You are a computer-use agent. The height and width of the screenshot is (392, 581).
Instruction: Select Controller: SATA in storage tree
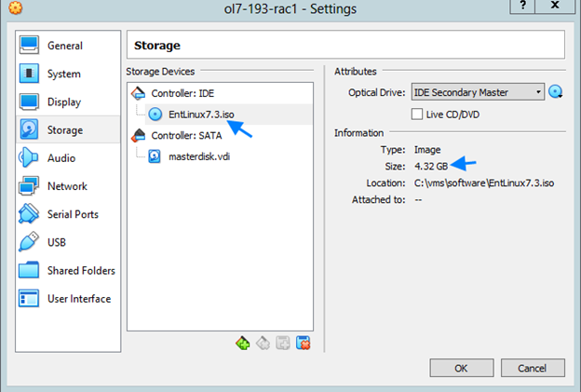[220, 136]
